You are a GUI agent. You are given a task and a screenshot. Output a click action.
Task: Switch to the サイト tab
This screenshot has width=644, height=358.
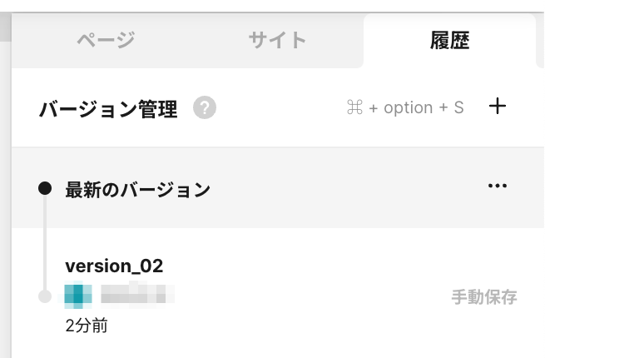277,40
